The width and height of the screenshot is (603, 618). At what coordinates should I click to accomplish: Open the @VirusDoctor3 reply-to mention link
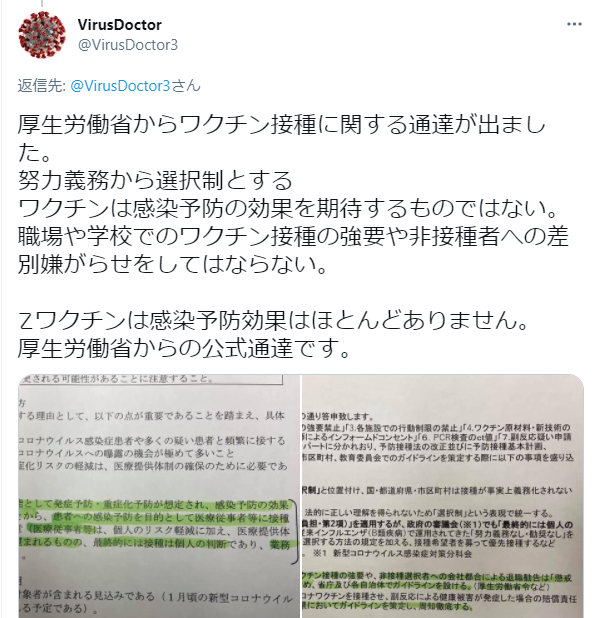pyautogui.click(x=120, y=86)
